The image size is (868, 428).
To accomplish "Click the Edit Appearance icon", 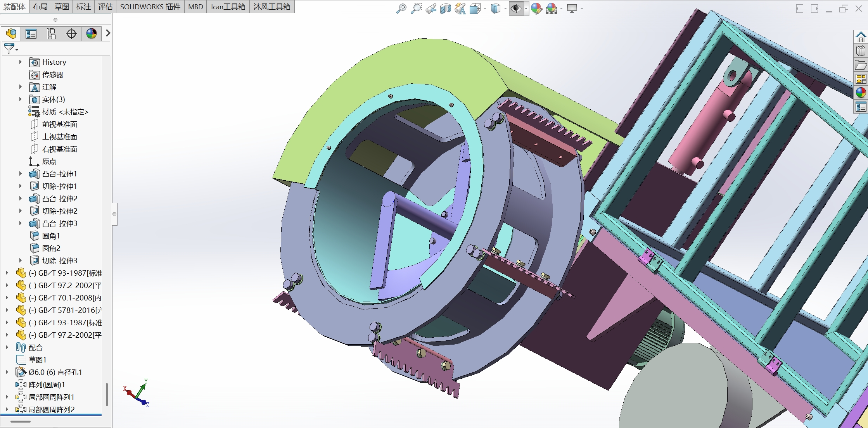I will click(536, 8).
